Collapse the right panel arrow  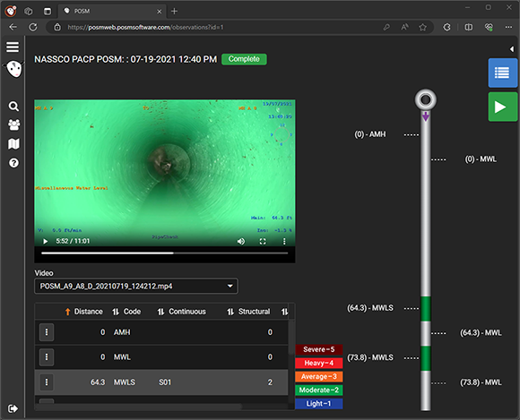pos(512,49)
